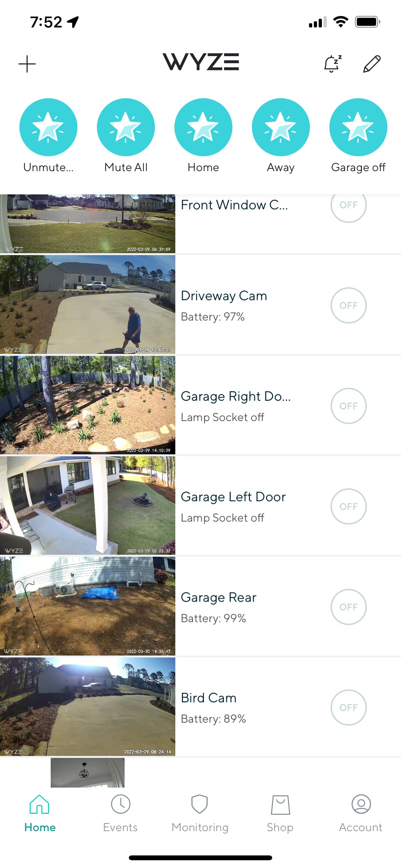Open notification snooze bell icon
The height and width of the screenshot is (868, 401).
pos(333,64)
